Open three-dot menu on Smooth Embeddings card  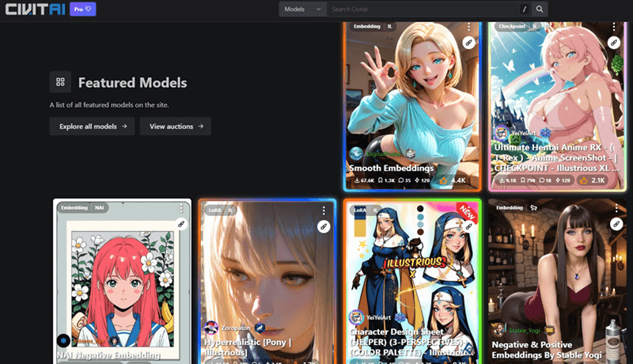[x=469, y=27]
